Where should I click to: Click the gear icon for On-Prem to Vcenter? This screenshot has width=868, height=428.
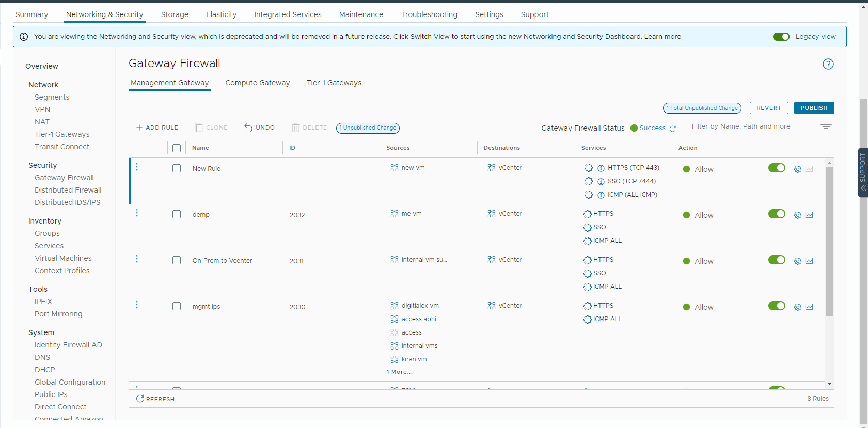[x=797, y=261]
